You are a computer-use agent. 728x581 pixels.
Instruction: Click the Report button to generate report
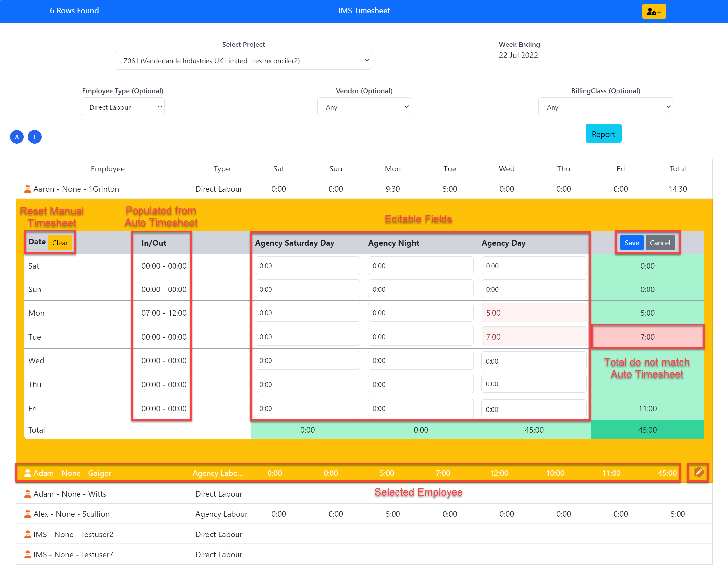point(603,134)
